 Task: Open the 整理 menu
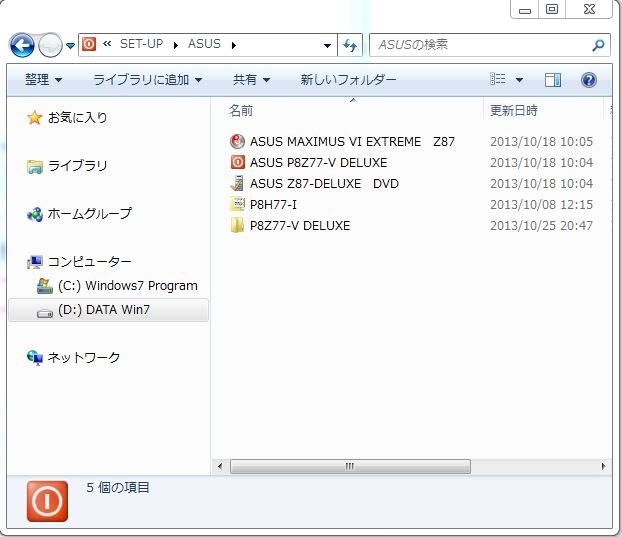(x=43, y=80)
